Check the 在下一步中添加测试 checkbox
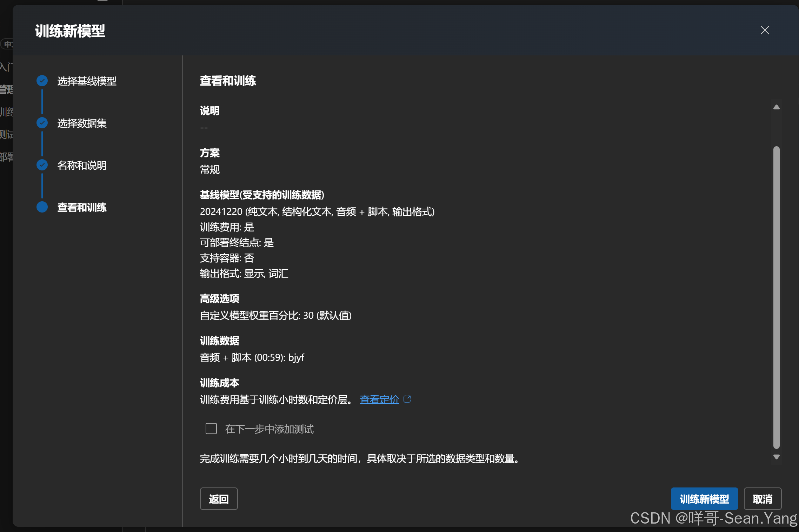This screenshot has width=799, height=532. click(211, 429)
